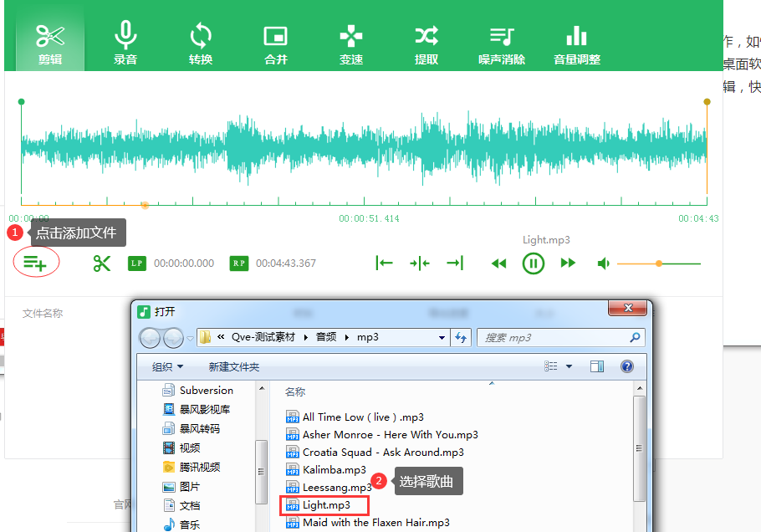Click mp3 folder in the address path
The image size is (761, 532).
click(x=368, y=337)
